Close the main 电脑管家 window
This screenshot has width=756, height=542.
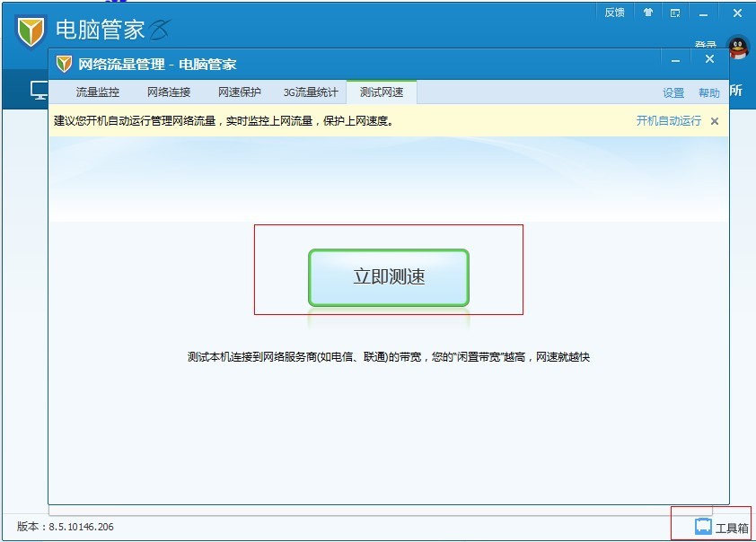tap(737, 13)
